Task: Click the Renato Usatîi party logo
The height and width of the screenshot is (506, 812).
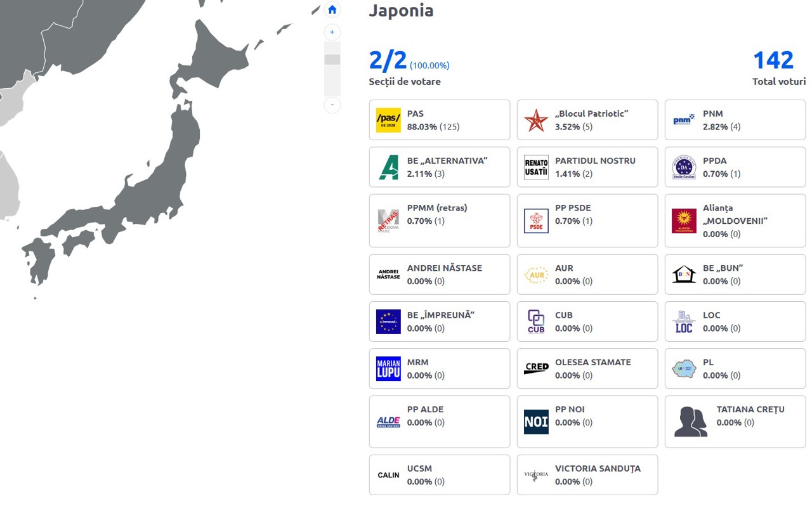Action: [536, 167]
